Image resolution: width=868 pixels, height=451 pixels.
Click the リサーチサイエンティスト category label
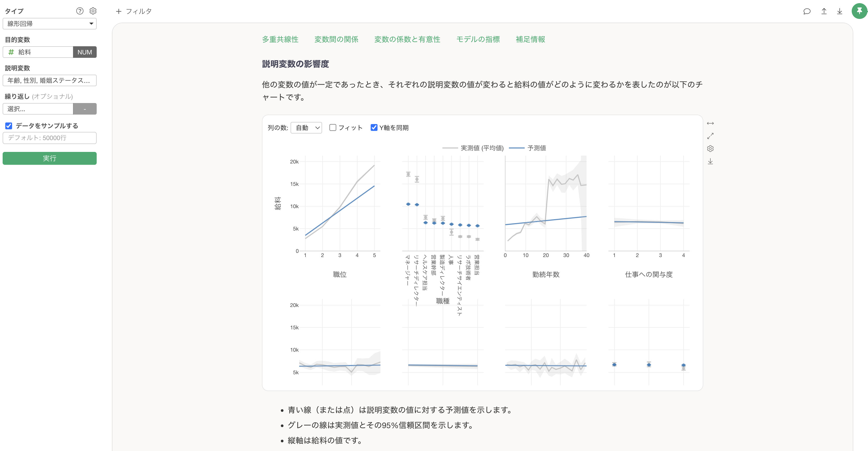click(459, 285)
